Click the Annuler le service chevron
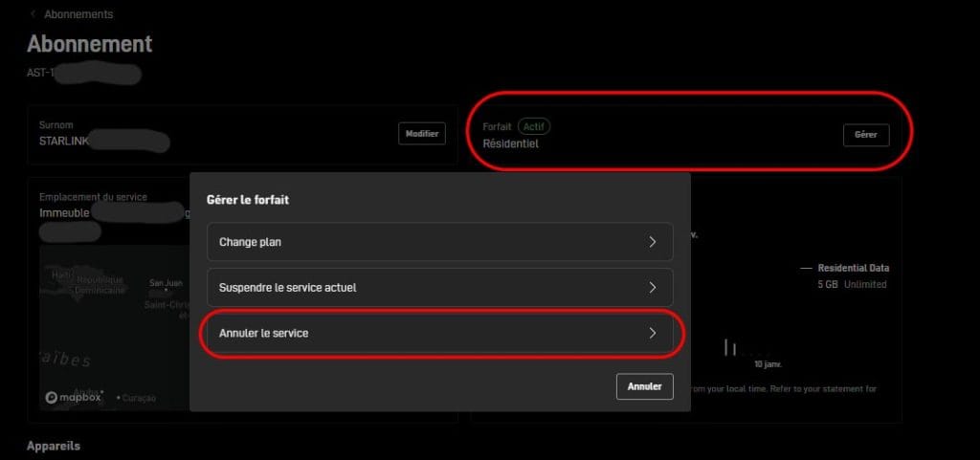Viewport: 980px width, 460px height. [653, 334]
